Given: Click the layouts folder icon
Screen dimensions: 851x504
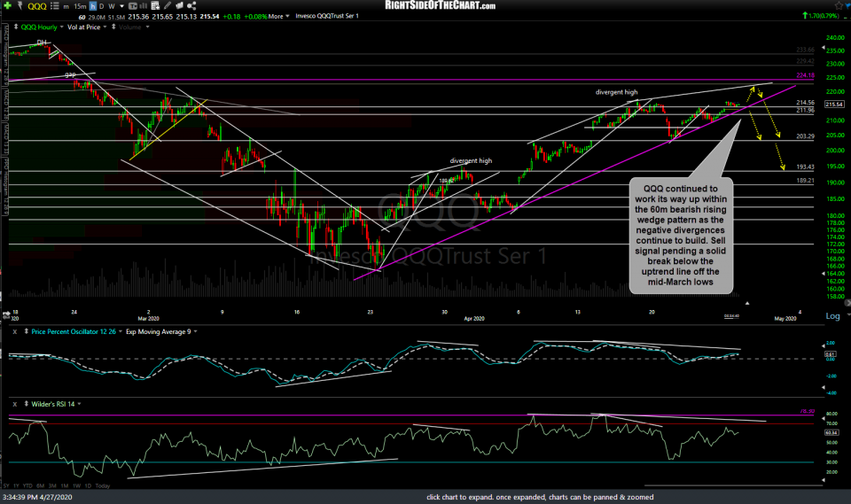Looking at the screenshot, I should click(180, 6).
